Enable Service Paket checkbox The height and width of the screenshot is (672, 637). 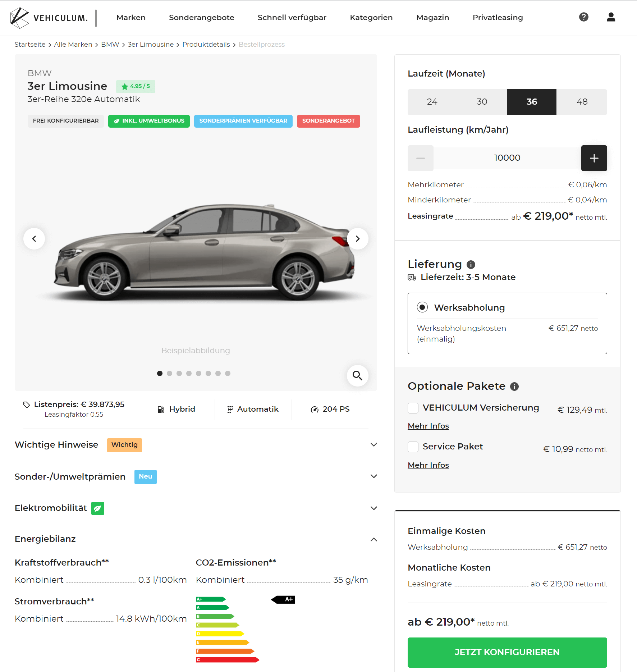pos(413,447)
